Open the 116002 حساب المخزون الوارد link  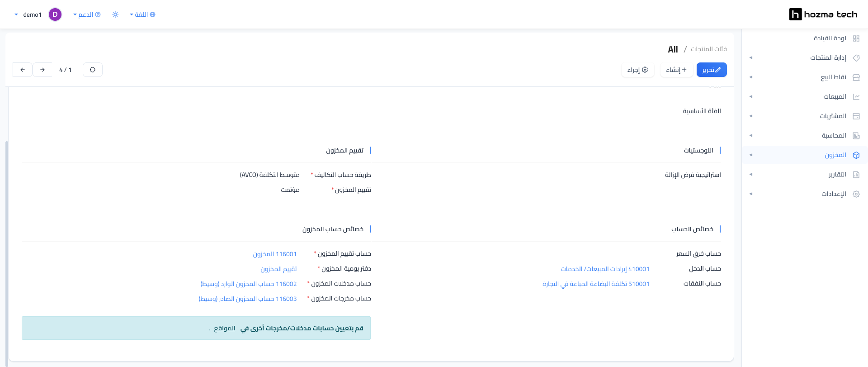(249, 284)
